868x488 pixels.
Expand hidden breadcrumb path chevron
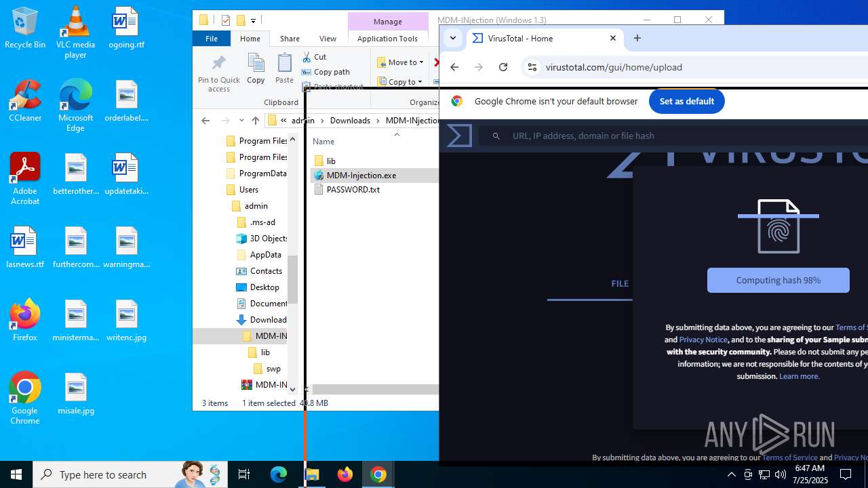coord(283,121)
